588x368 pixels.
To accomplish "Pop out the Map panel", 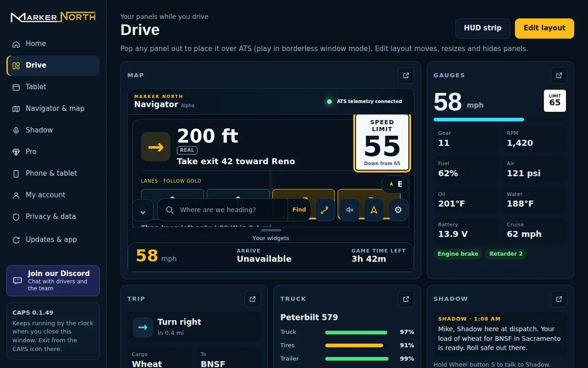I will [406, 75].
